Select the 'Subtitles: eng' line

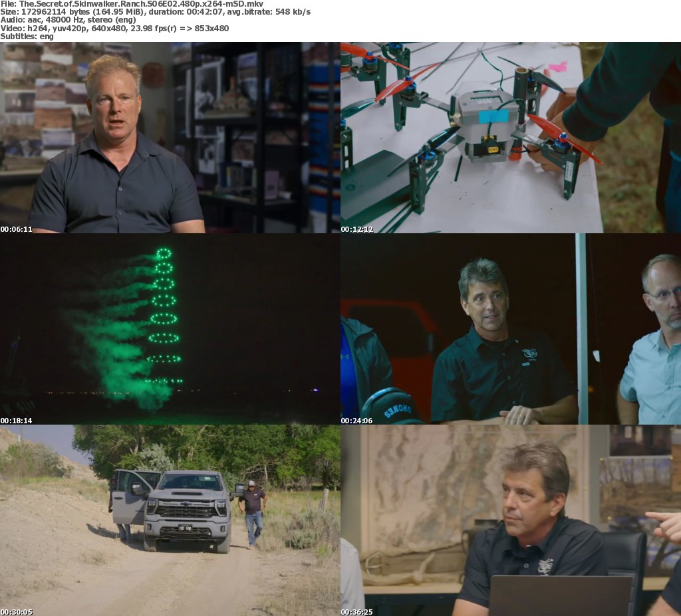[27, 37]
